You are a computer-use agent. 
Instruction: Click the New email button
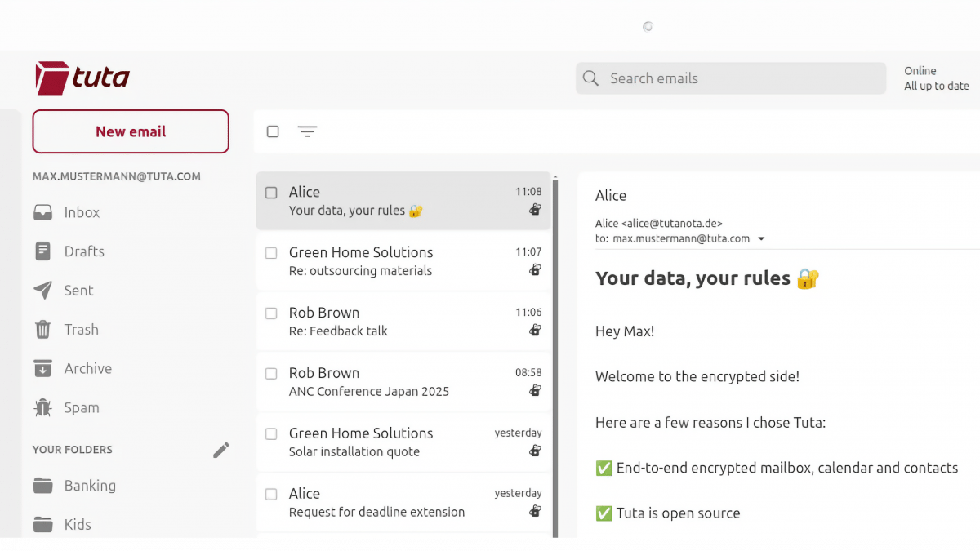tap(131, 131)
